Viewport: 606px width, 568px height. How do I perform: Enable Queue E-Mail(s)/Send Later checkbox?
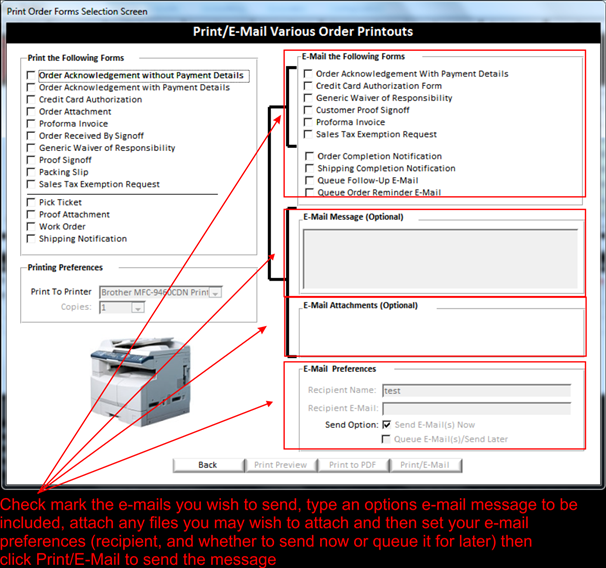(x=387, y=439)
